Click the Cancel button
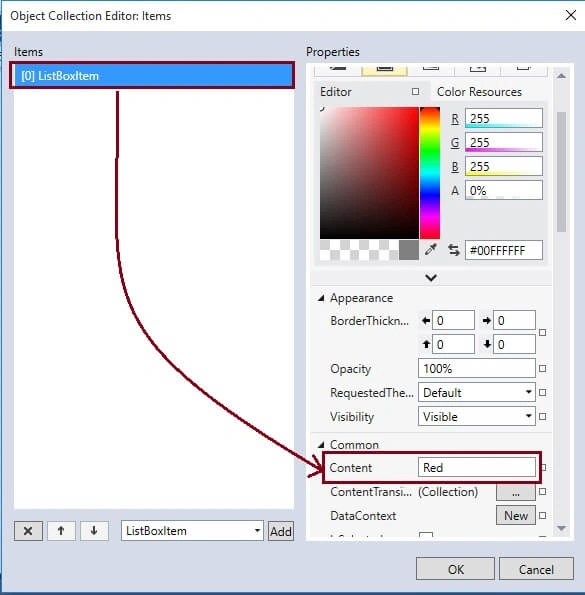The height and width of the screenshot is (595, 585). pyautogui.click(x=536, y=569)
